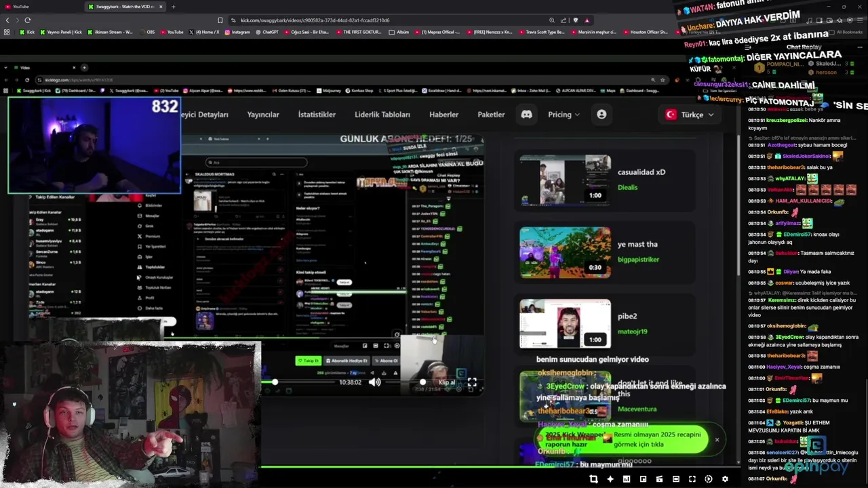Open bigpapistriker channel link
The image size is (868, 488).
click(638, 259)
